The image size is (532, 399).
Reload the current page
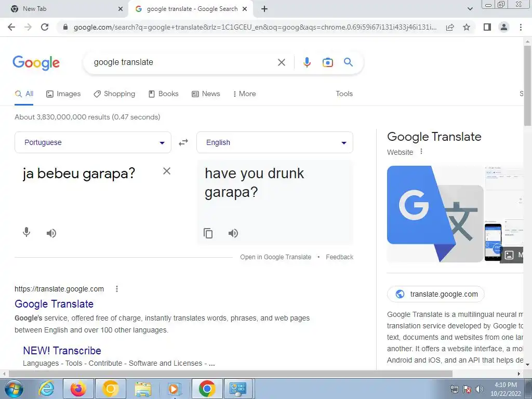45,27
